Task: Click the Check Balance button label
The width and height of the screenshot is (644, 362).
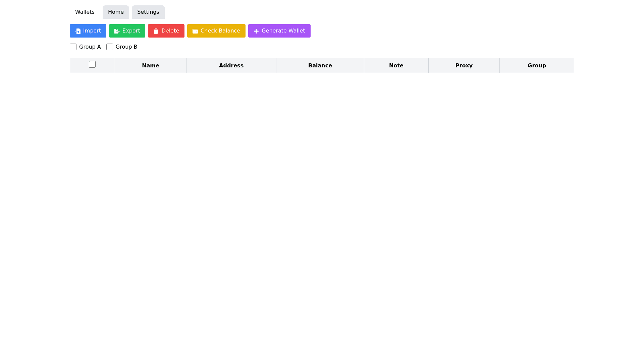Action: (220, 31)
